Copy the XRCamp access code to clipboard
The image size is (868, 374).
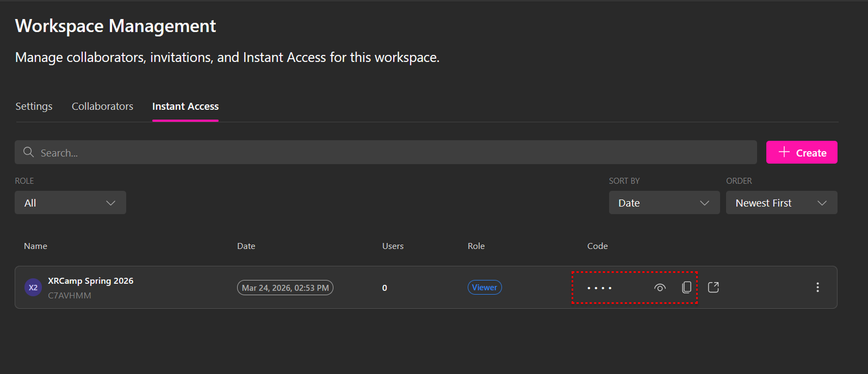[x=686, y=288]
